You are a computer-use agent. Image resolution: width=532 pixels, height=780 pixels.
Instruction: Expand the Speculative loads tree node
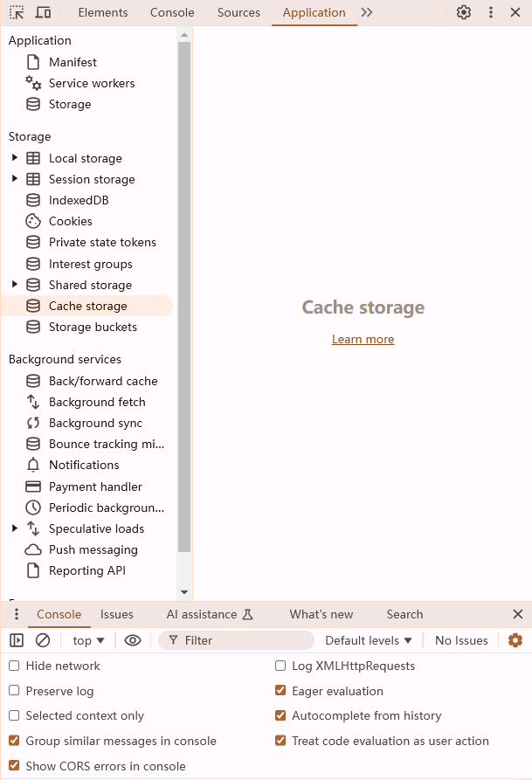pyautogui.click(x=15, y=528)
